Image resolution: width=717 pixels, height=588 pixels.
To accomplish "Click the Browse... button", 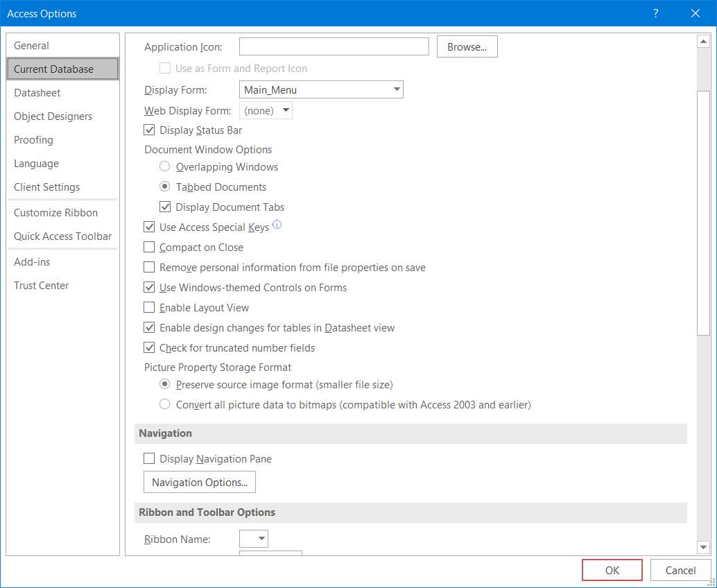I will tap(467, 47).
